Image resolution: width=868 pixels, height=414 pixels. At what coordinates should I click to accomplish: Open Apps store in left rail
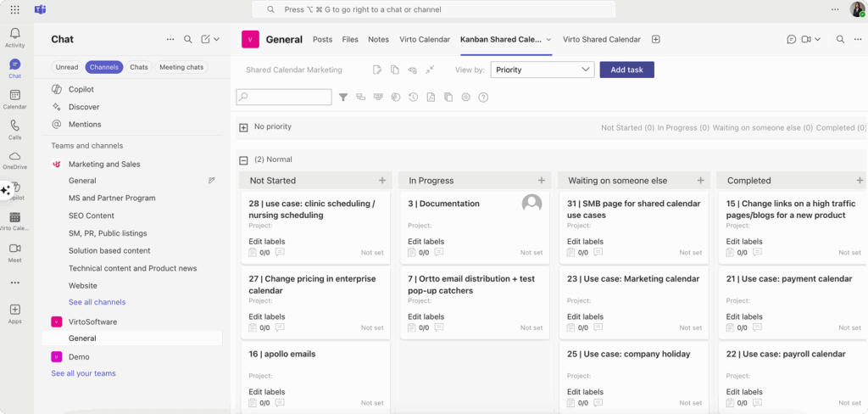(x=15, y=314)
